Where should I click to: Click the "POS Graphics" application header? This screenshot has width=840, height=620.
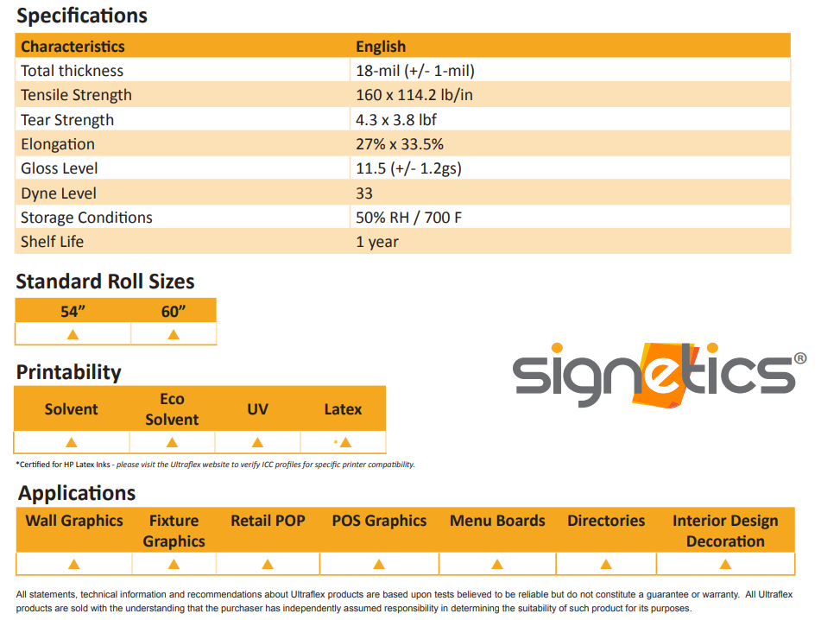tap(379, 521)
